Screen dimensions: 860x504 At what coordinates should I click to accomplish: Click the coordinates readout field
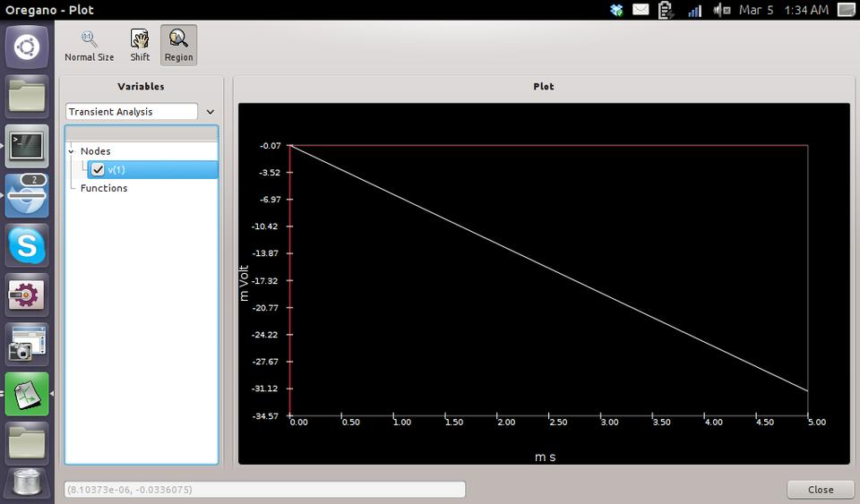pyautogui.click(x=265, y=489)
